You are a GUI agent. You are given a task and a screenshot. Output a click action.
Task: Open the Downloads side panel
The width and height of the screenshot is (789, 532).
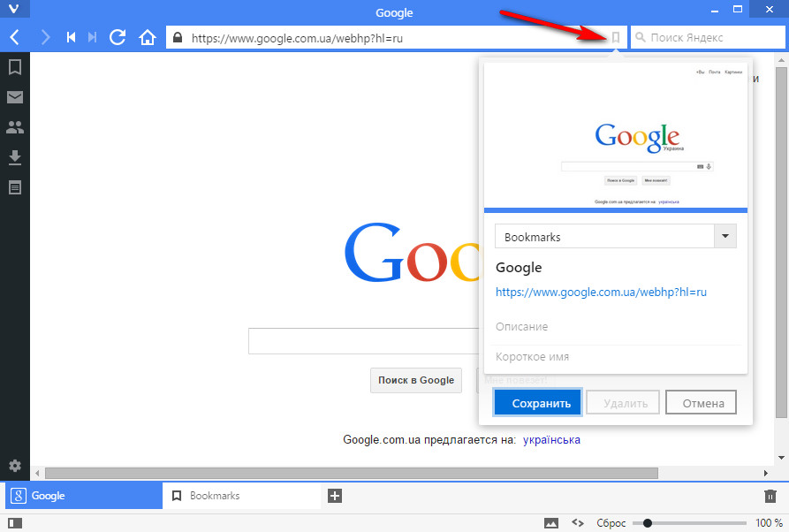tap(15, 157)
